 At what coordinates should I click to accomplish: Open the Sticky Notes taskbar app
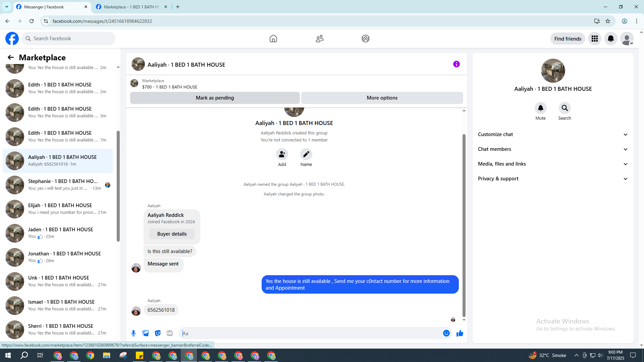point(140,355)
